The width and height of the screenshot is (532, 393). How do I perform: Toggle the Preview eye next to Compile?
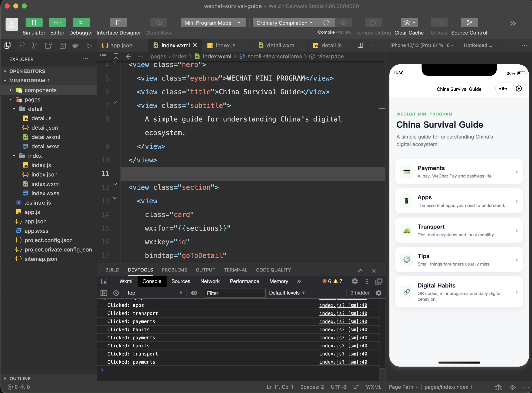point(344,23)
